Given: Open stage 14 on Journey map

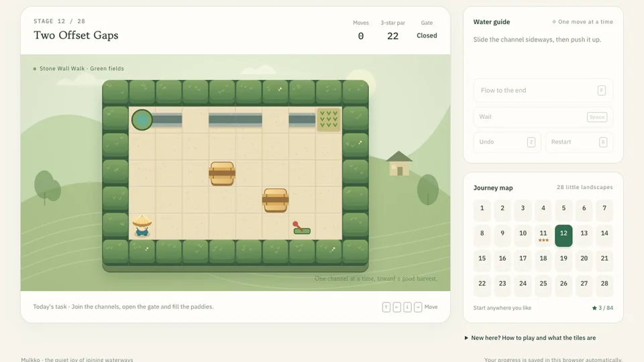Looking at the screenshot, I should point(604,235).
